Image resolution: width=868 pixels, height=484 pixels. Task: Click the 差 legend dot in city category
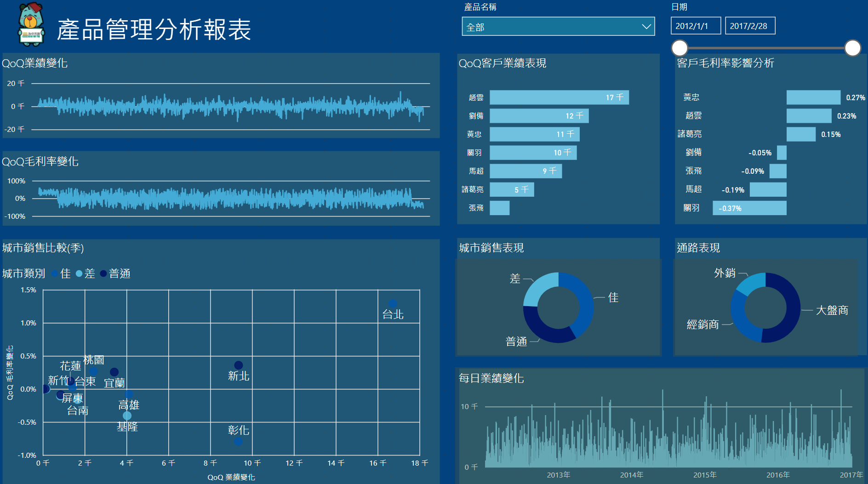tap(79, 274)
